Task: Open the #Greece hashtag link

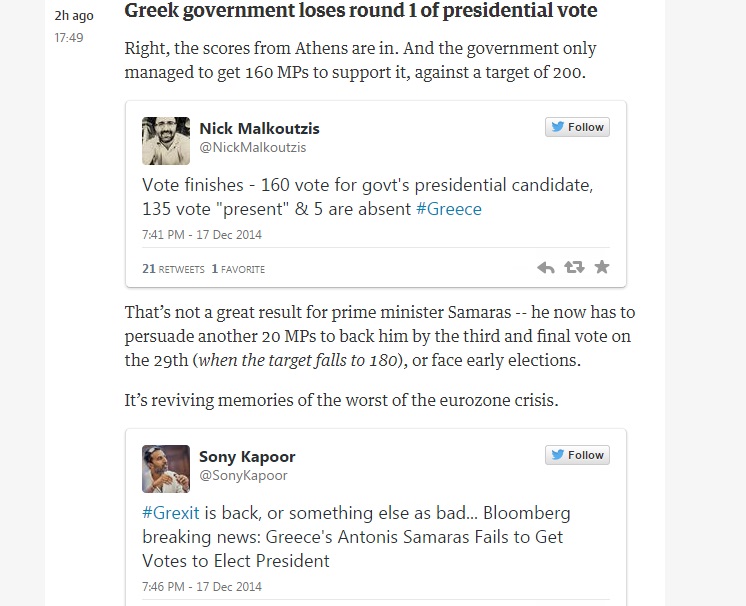Action: (449, 209)
